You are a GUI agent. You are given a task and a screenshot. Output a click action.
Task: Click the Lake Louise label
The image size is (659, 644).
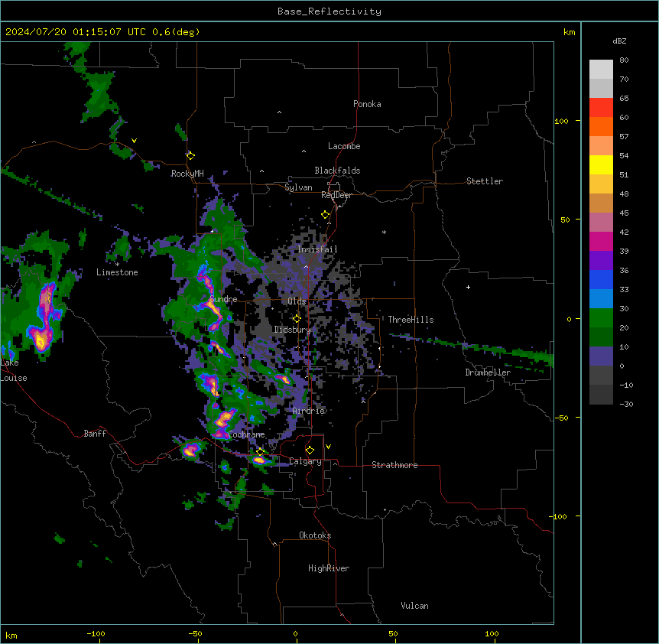tap(14, 370)
